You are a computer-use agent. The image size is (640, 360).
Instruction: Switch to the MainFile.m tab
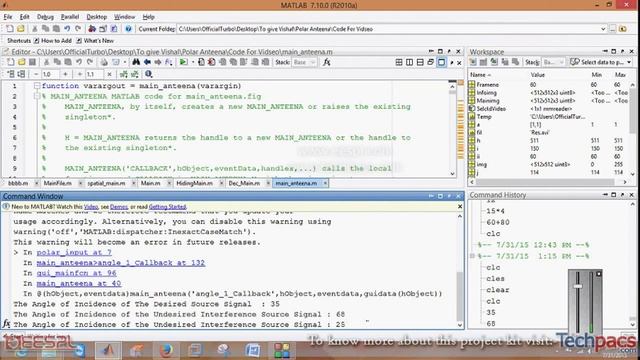pos(58,183)
